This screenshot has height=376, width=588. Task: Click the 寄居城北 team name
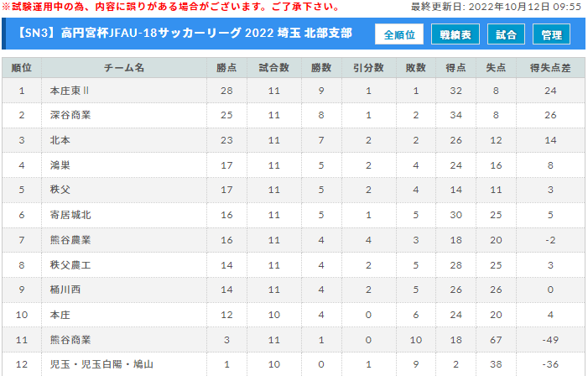coord(70,215)
